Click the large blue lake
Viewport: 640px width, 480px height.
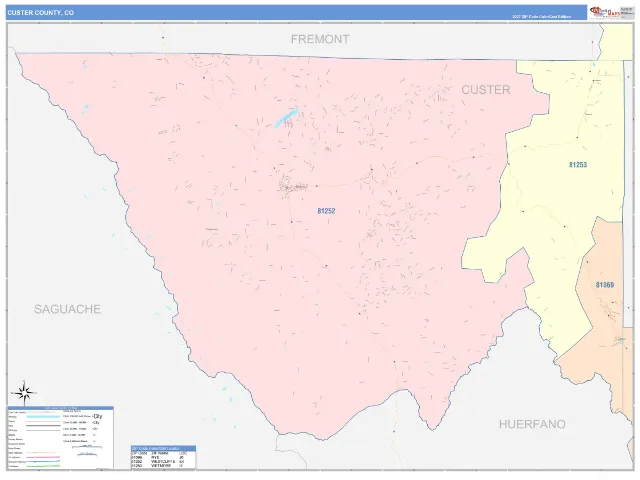tap(286, 118)
